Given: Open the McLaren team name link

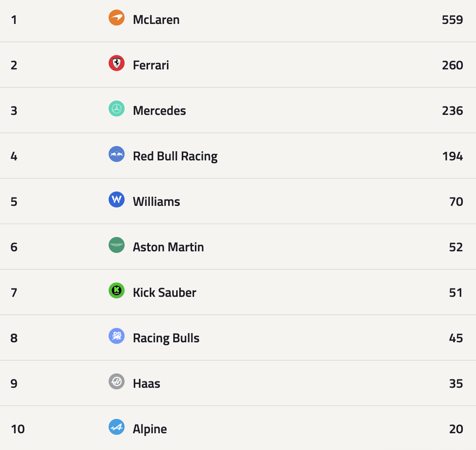Looking at the screenshot, I should point(156,20).
